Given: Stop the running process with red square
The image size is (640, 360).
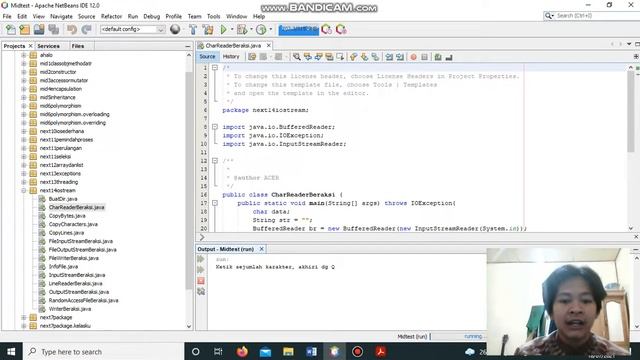Looking at the screenshot, I should 201,281.
